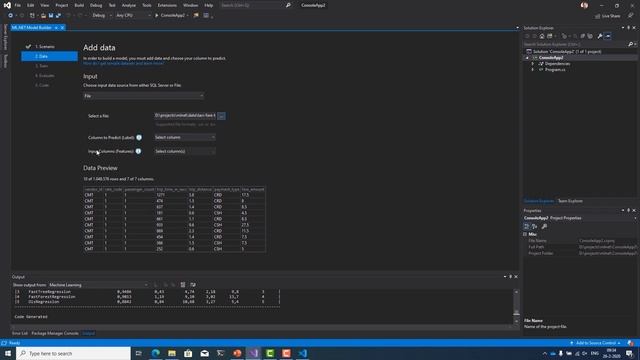The height and width of the screenshot is (360, 640).
Task: Click the Search Solution Explorer field
Action: (x=576, y=44)
